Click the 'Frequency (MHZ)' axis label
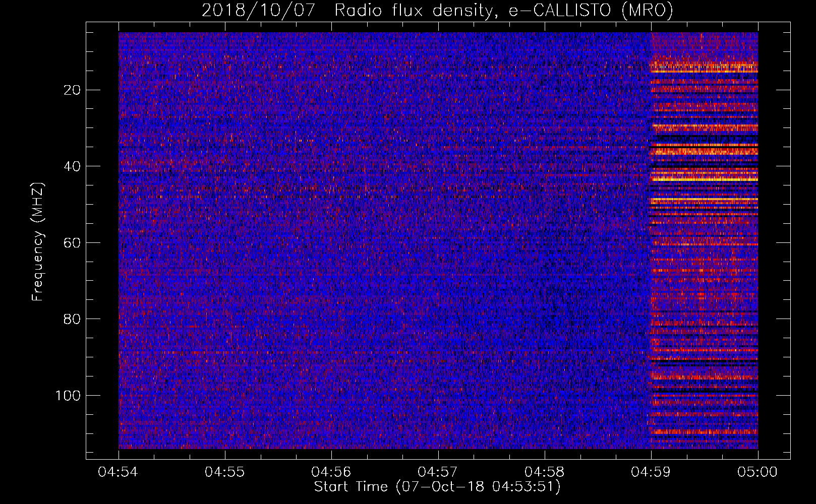The height and width of the screenshot is (504, 816). pyautogui.click(x=38, y=242)
